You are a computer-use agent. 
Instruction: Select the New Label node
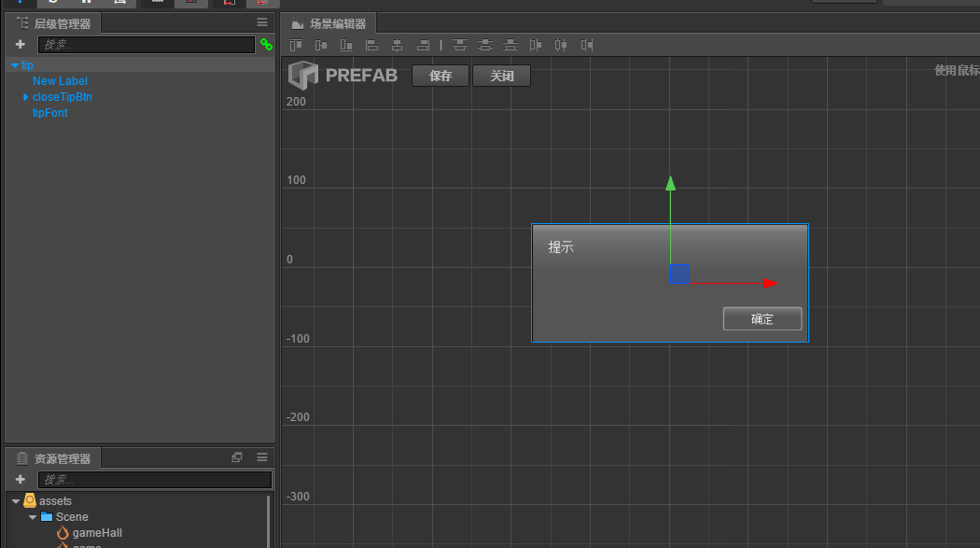pyautogui.click(x=60, y=80)
